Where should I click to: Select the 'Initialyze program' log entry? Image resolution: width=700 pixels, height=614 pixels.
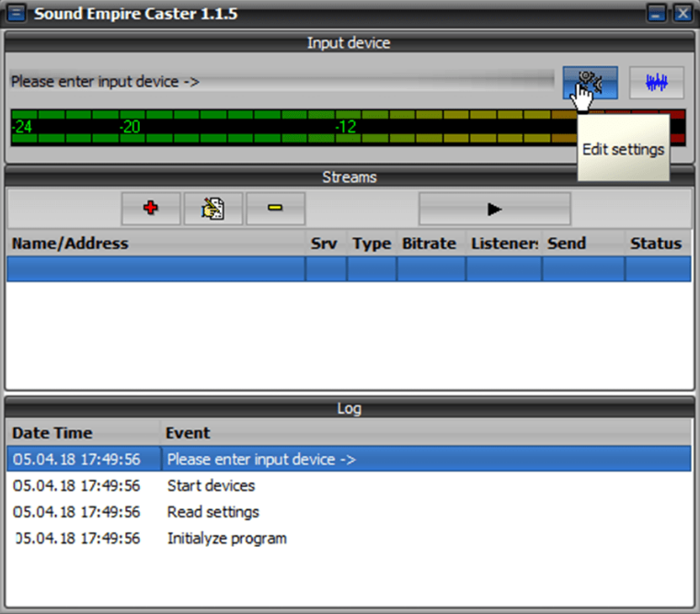[x=350, y=538]
